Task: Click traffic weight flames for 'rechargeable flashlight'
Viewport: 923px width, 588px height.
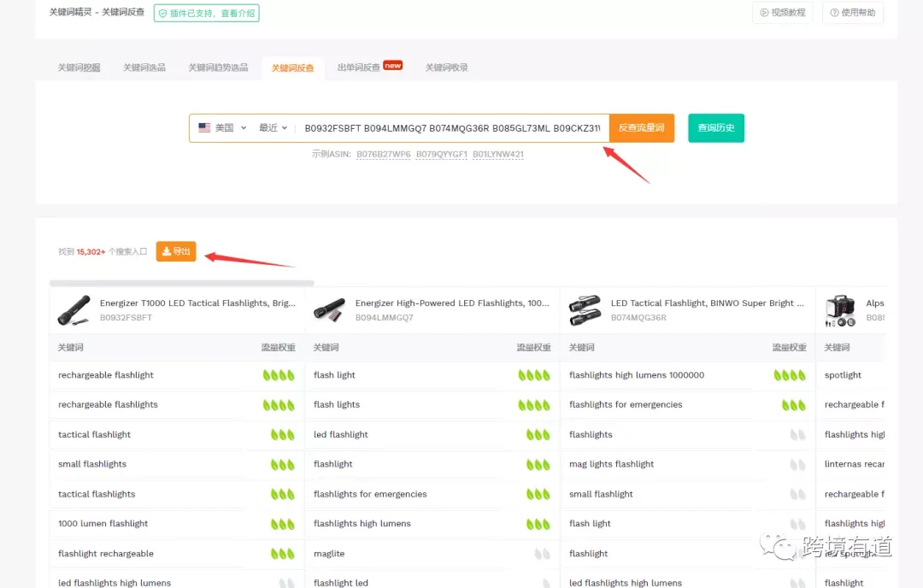Action: (279, 375)
